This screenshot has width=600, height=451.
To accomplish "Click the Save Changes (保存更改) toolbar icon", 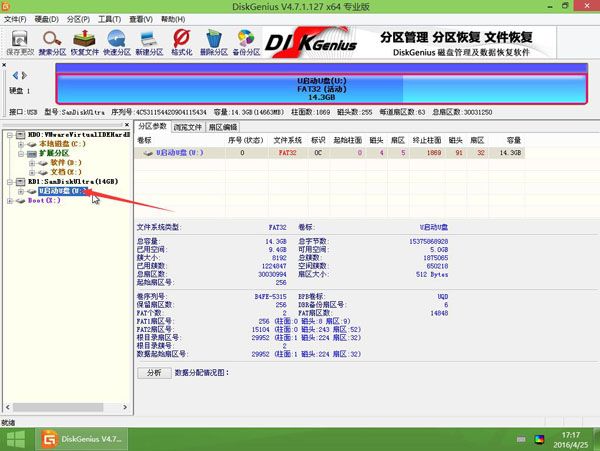I will (19, 41).
